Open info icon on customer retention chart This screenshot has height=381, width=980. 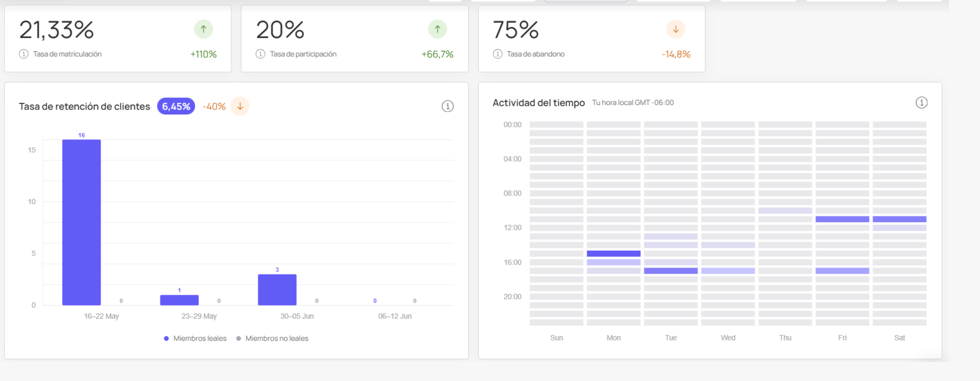coord(447,106)
